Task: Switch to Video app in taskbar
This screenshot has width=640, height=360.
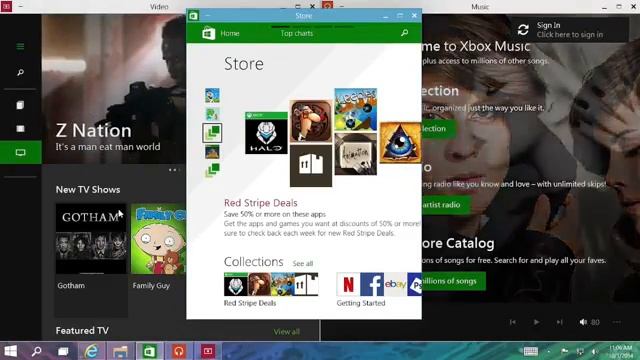Action: [208, 351]
